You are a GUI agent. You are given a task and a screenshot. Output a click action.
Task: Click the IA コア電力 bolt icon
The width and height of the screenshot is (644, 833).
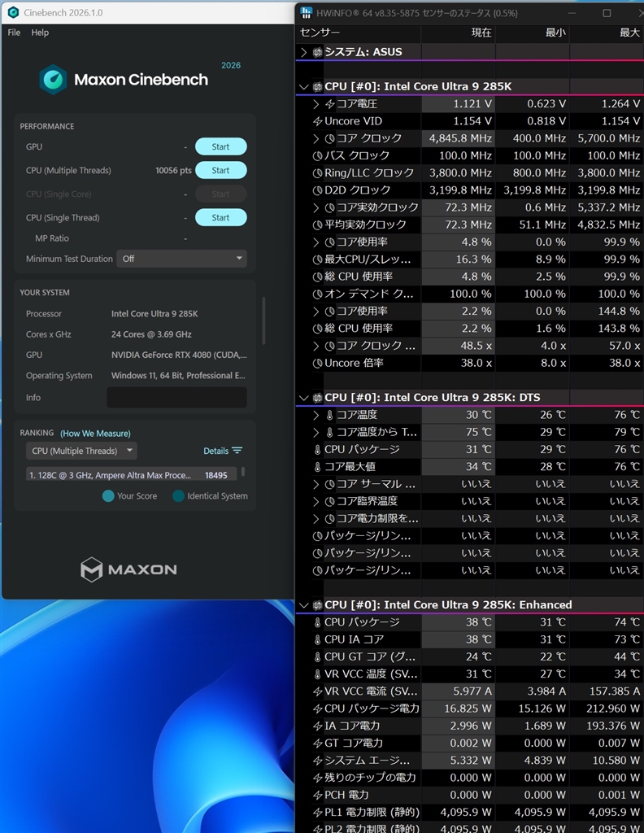(x=317, y=726)
